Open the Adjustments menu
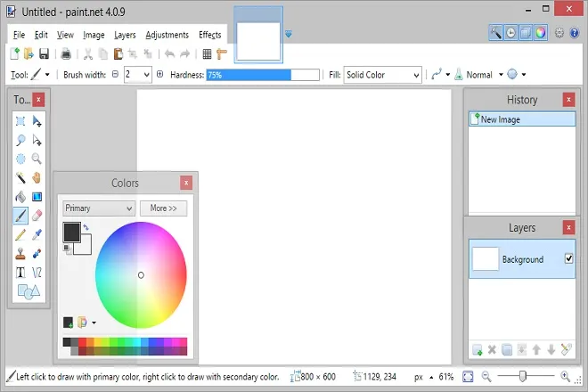This screenshot has height=392, width=588. [167, 35]
